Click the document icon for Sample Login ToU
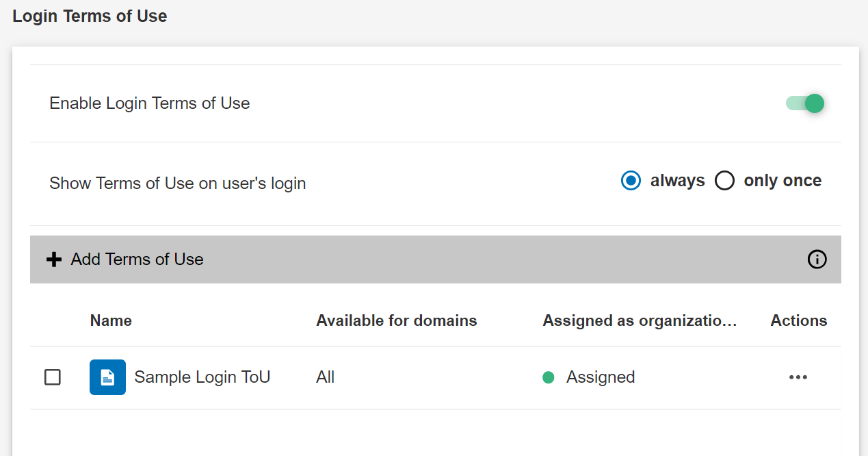This screenshot has width=868, height=456. [x=107, y=377]
